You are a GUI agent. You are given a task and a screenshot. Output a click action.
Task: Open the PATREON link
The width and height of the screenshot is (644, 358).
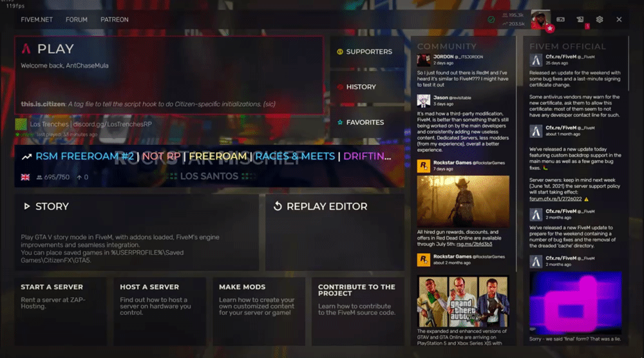(x=114, y=20)
